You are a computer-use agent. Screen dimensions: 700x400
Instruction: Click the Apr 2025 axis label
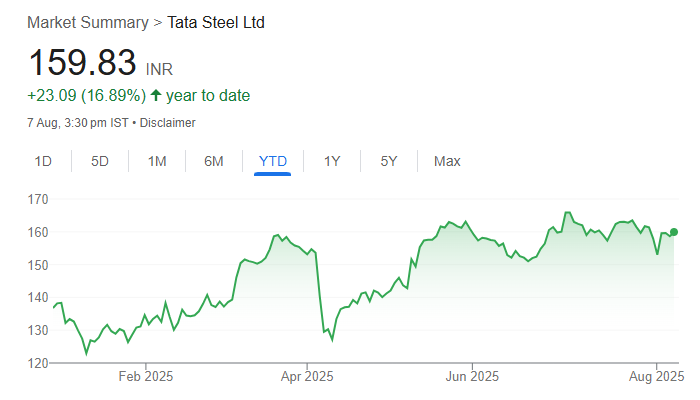[307, 377]
